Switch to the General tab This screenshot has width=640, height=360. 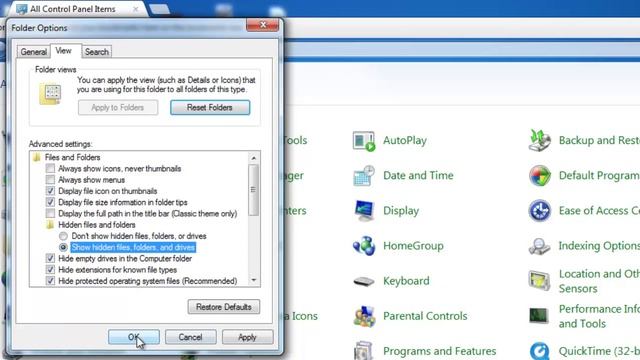(33, 52)
